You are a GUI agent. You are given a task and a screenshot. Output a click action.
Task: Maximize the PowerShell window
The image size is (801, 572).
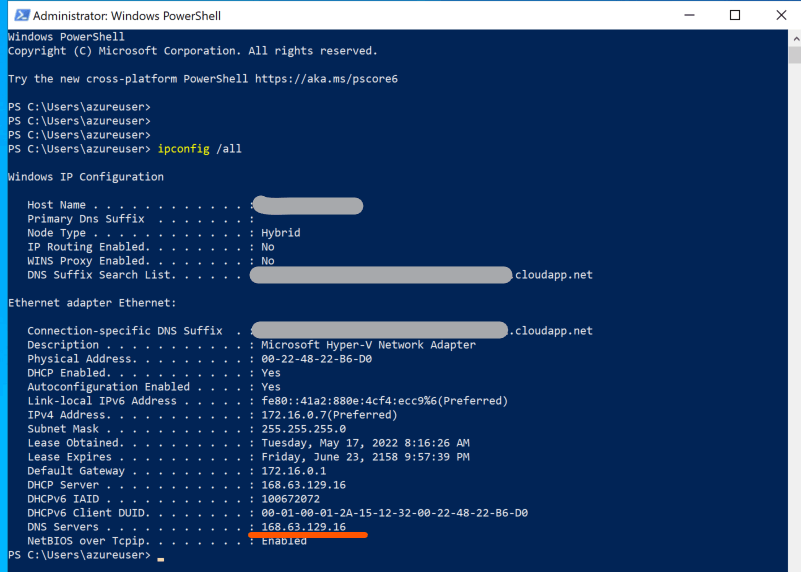[x=735, y=15]
